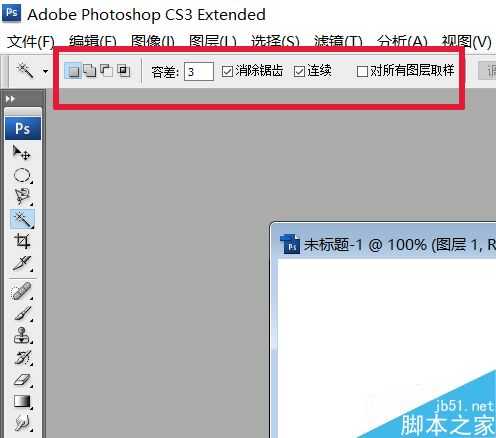Select the Magic Wand tool in toolbox
The height and width of the screenshot is (438, 496).
click(22, 219)
